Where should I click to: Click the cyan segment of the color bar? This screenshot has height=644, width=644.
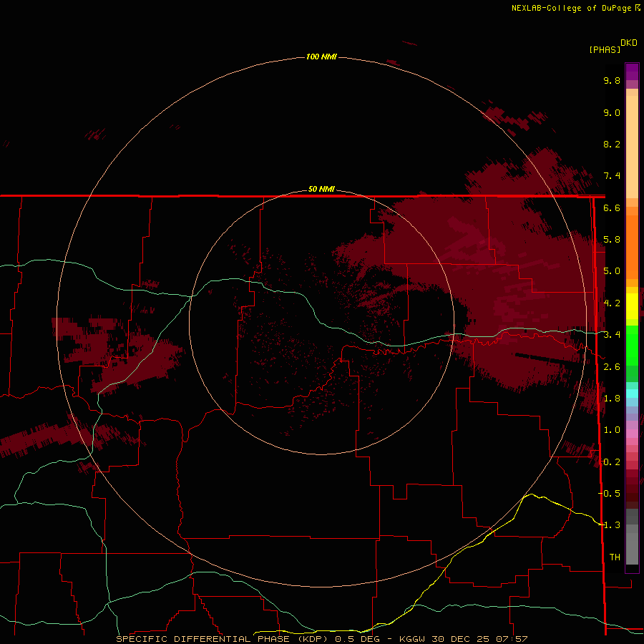tap(632, 393)
